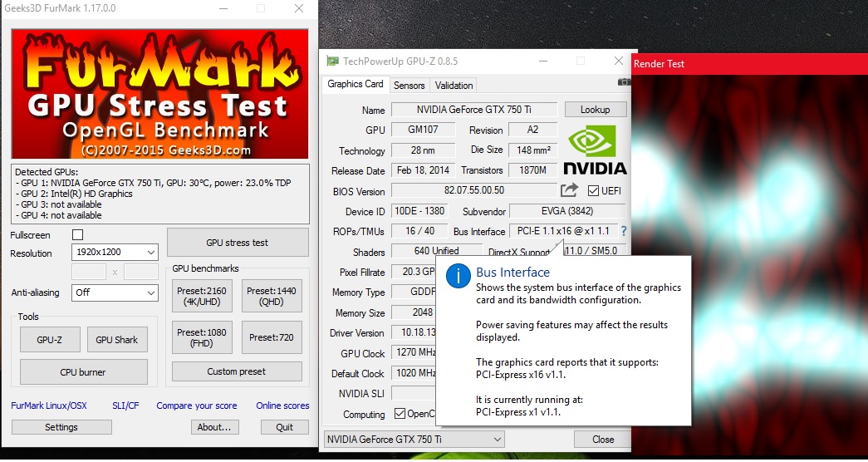Click the Lookup button in GPU-Z
Image resolution: width=868 pixels, height=462 pixels.
[595, 109]
